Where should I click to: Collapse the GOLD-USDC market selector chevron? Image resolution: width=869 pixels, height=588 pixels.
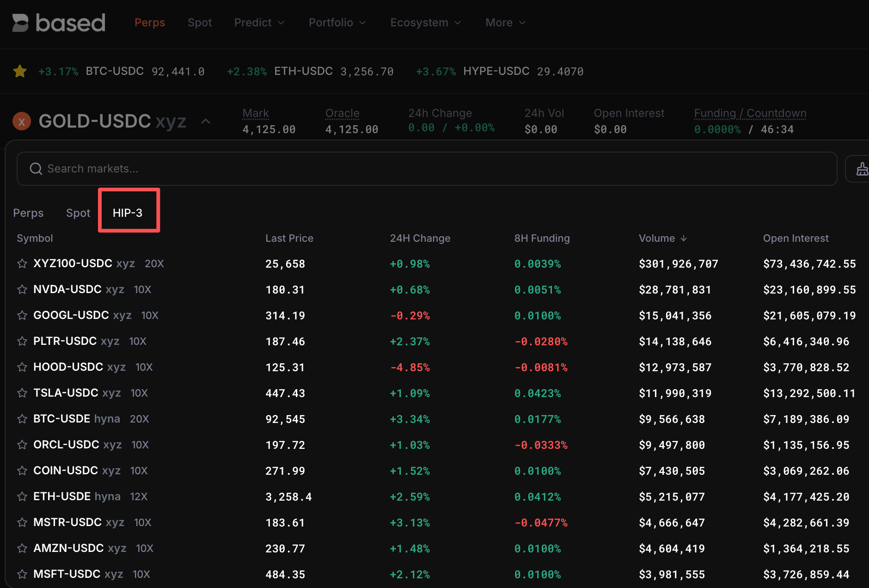206,122
